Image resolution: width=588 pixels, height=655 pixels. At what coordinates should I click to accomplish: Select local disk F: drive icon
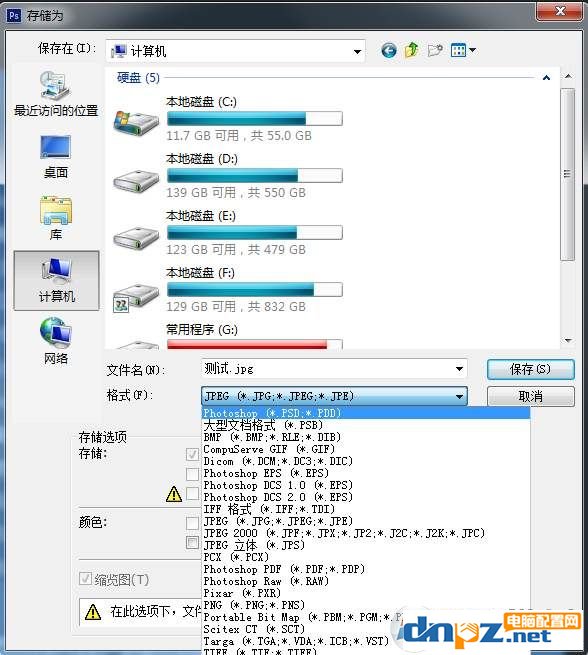click(x=136, y=297)
